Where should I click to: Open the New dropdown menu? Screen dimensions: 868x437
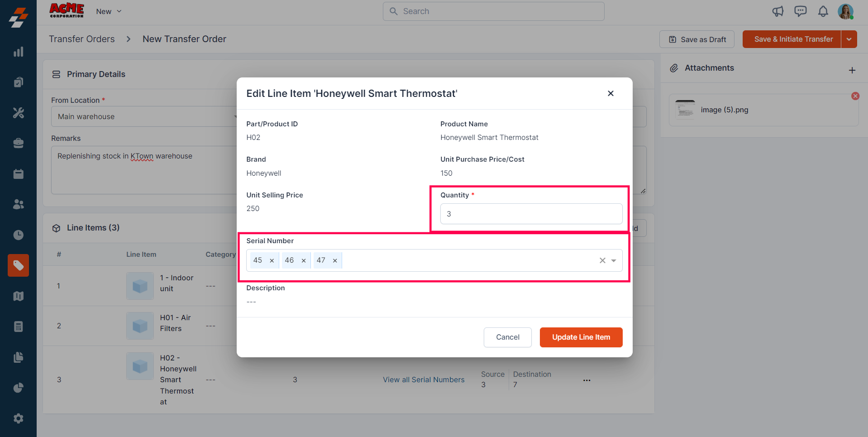(x=109, y=11)
